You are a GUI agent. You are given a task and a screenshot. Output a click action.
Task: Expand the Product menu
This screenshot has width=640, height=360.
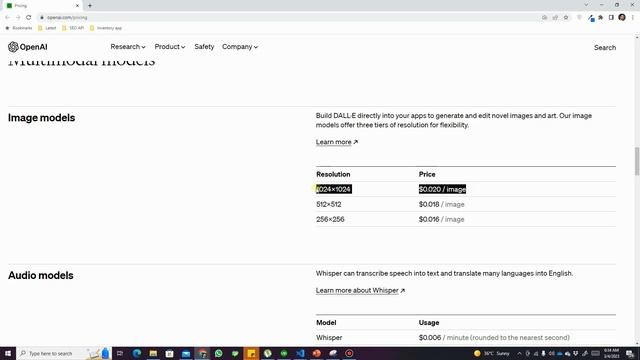click(170, 47)
